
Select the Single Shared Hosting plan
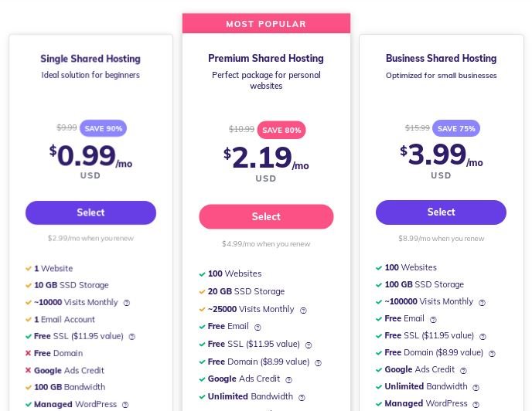pyautogui.click(x=90, y=212)
